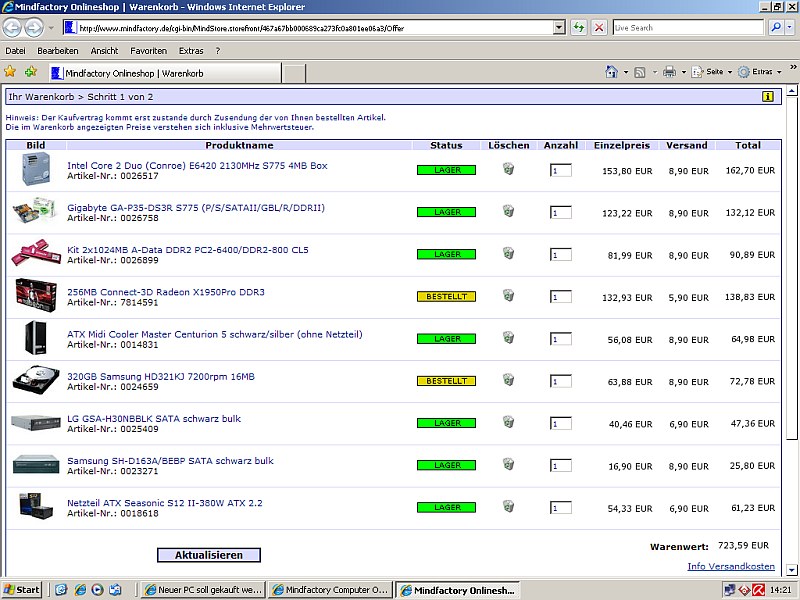Remove Gigabyte GA-P35-DS3R with its trash icon
Viewport: 800px width, 600px height.
coord(508,211)
